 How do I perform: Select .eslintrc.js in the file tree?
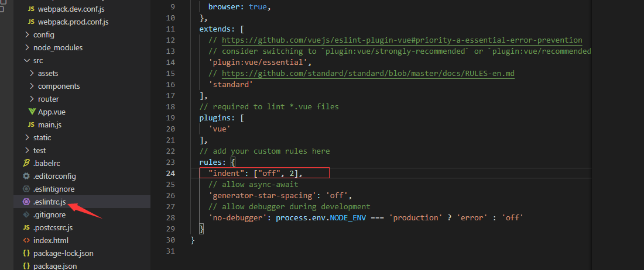[x=50, y=202]
